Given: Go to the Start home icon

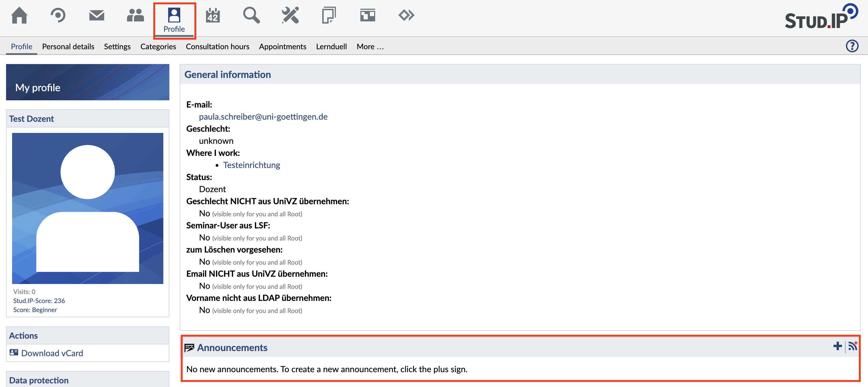Looking at the screenshot, I should (x=19, y=15).
